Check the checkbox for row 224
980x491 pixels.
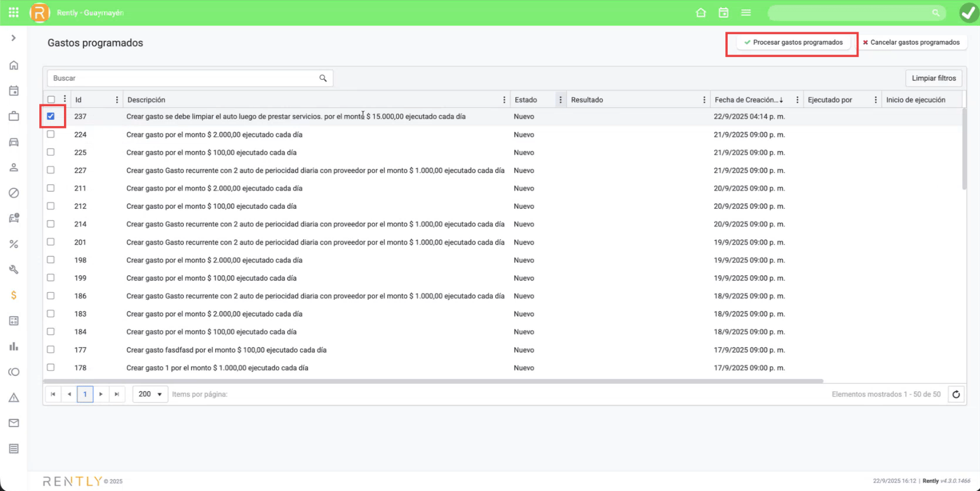[51, 134]
